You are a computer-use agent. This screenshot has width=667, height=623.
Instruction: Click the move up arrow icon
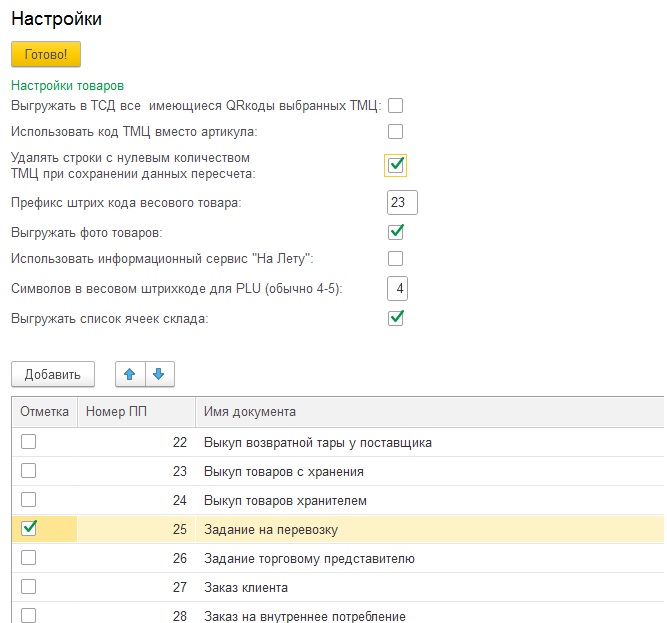pos(130,375)
